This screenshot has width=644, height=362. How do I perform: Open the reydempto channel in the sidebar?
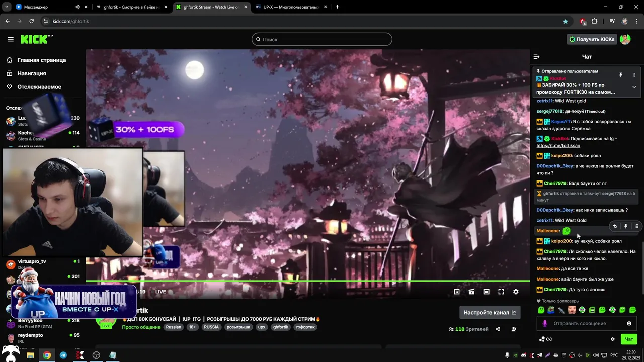click(x=42, y=338)
